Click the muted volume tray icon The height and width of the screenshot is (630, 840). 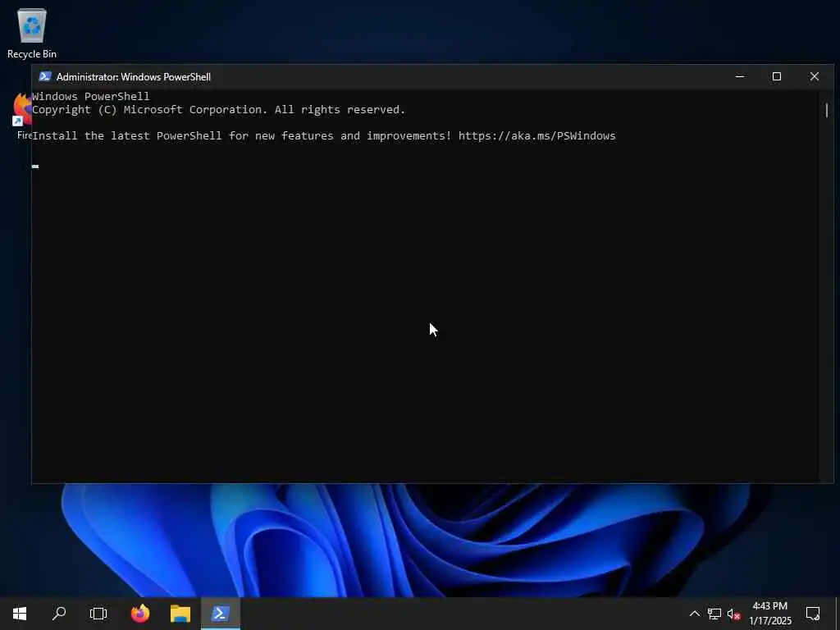(x=734, y=614)
